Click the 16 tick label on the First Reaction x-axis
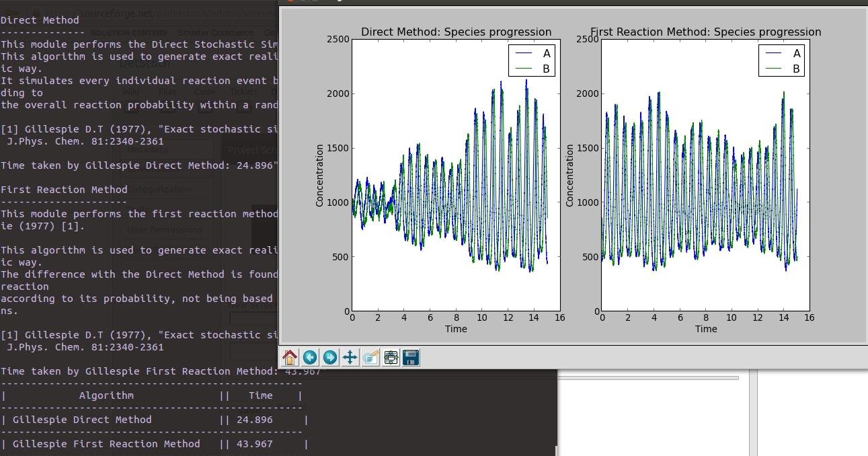The image size is (868, 456). [809, 317]
